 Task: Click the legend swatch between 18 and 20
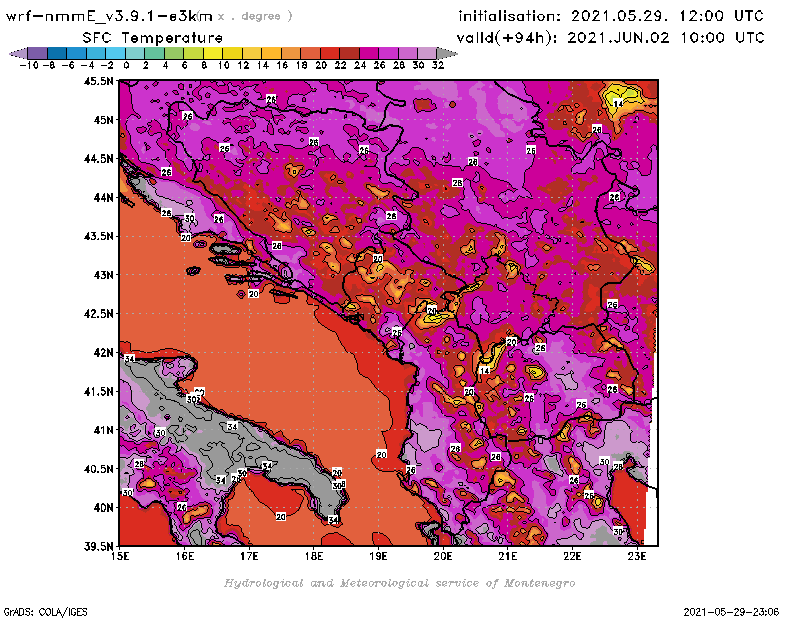(310, 53)
